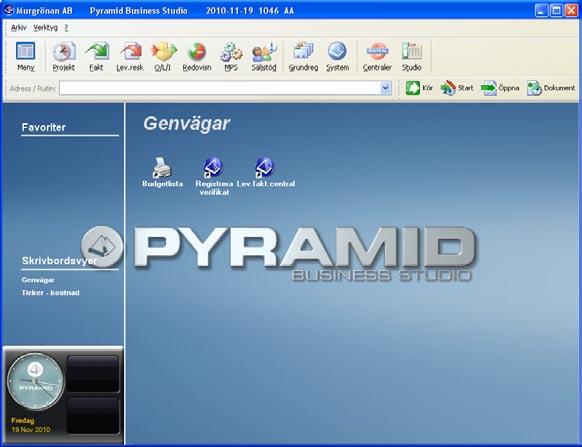Image resolution: width=582 pixels, height=447 pixels.
Task: Open the Lev.fakt.central shortcut
Action: (265, 172)
